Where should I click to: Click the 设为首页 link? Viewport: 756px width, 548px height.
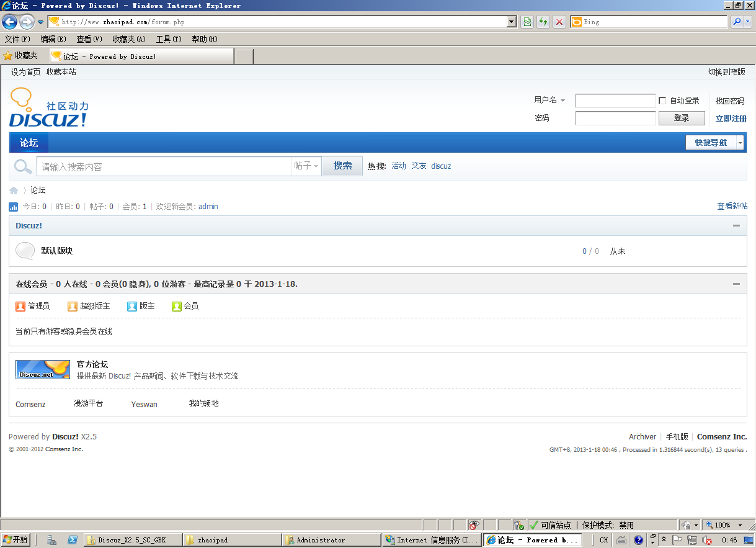(x=26, y=72)
